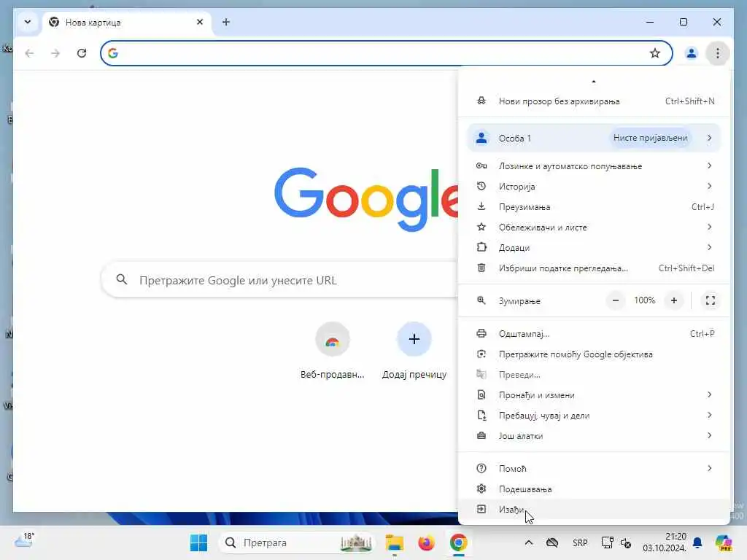The height and width of the screenshot is (560, 747).
Task: Open Још алатки
Action: click(594, 436)
